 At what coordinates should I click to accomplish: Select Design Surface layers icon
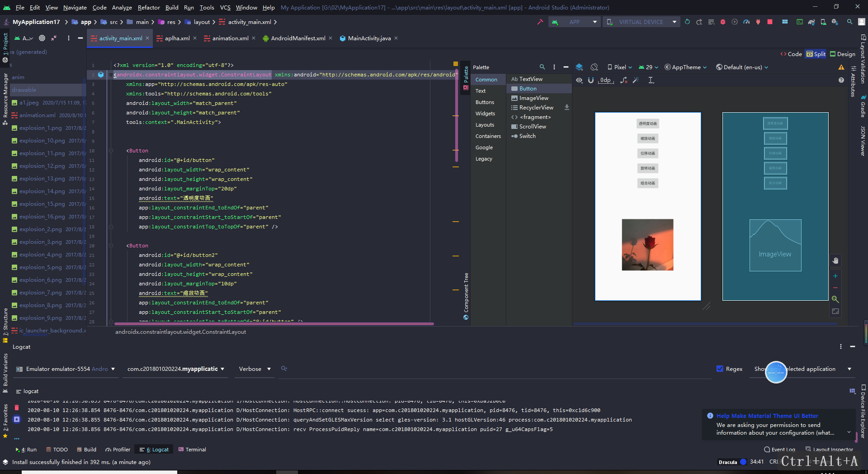[579, 67]
